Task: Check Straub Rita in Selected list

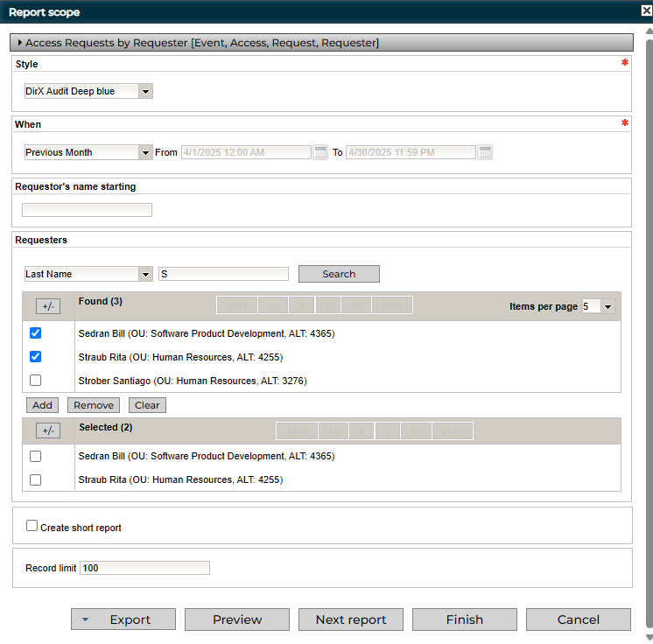Action: pos(35,479)
